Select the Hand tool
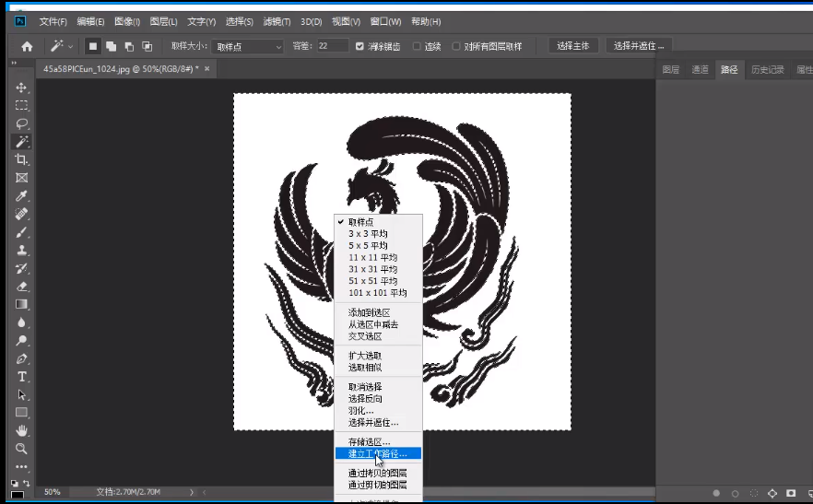This screenshot has height=504, width=813. click(21, 430)
